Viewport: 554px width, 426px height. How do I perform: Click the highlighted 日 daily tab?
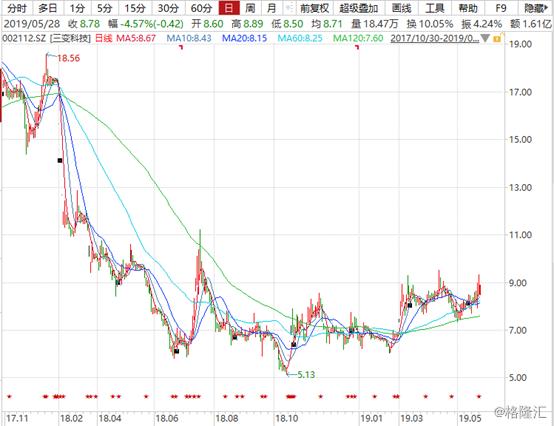pos(229,8)
